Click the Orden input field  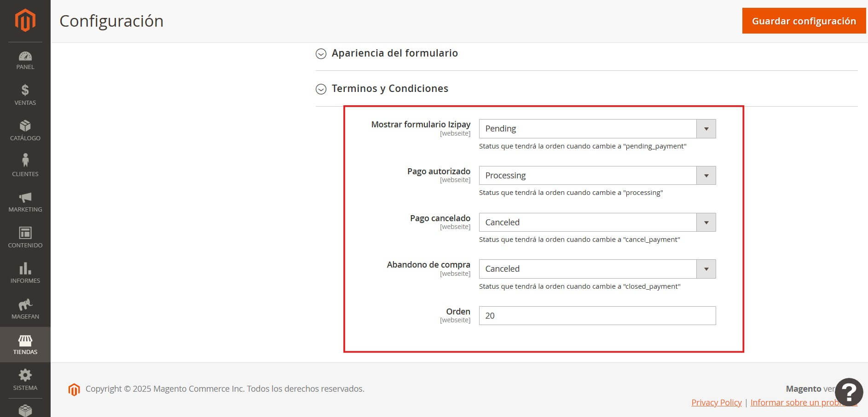tap(597, 316)
